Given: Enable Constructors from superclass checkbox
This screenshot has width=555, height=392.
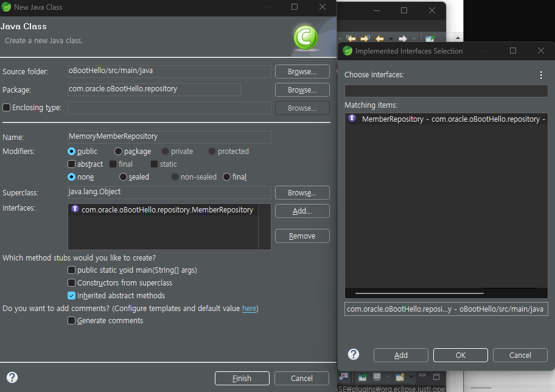Looking at the screenshot, I should [71, 282].
